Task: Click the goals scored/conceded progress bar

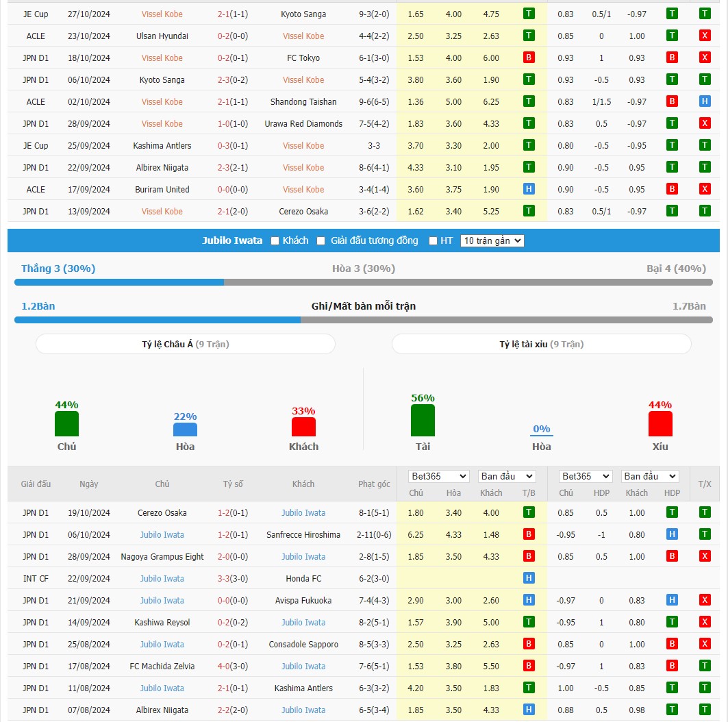Action: [x=364, y=320]
